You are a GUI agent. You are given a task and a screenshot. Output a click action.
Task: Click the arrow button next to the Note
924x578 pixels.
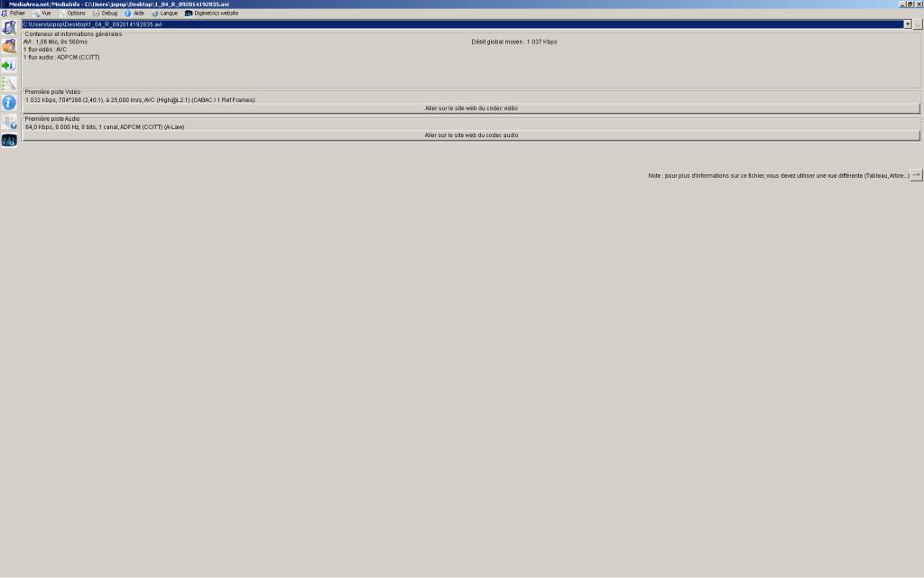tap(917, 175)
